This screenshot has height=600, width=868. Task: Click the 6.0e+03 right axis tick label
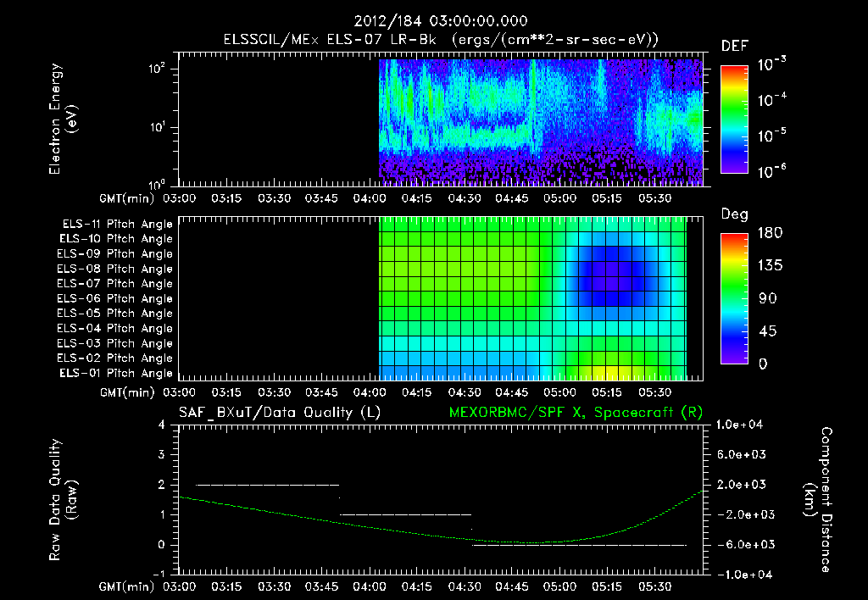click(742, 454)
